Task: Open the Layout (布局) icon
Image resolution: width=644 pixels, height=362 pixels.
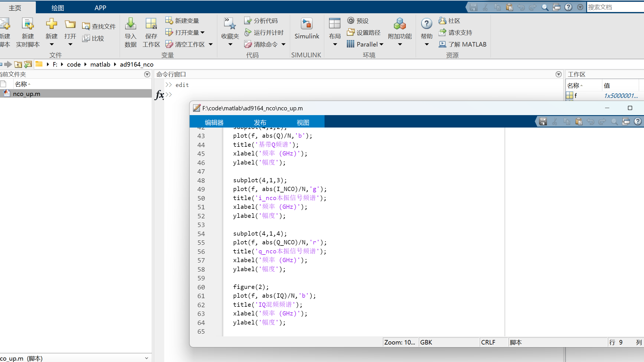Action: tap(335, 24)
